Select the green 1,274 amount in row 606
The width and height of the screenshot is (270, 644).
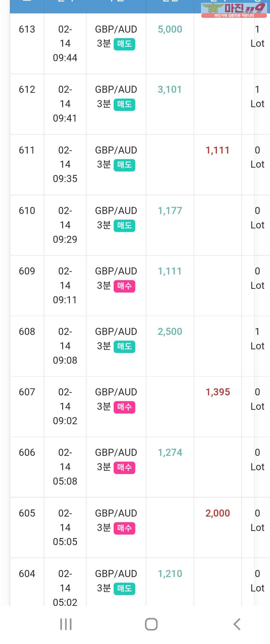pos(170,452)
